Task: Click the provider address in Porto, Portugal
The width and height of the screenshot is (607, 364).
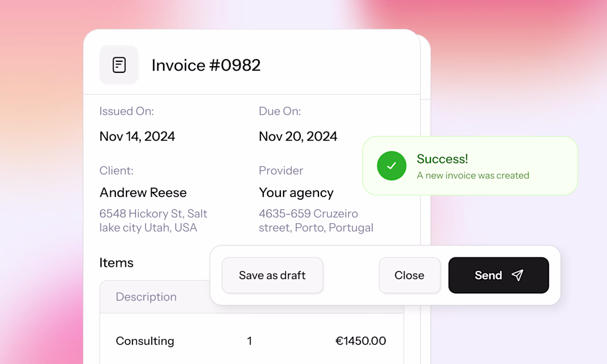Action: pos(316,221)
